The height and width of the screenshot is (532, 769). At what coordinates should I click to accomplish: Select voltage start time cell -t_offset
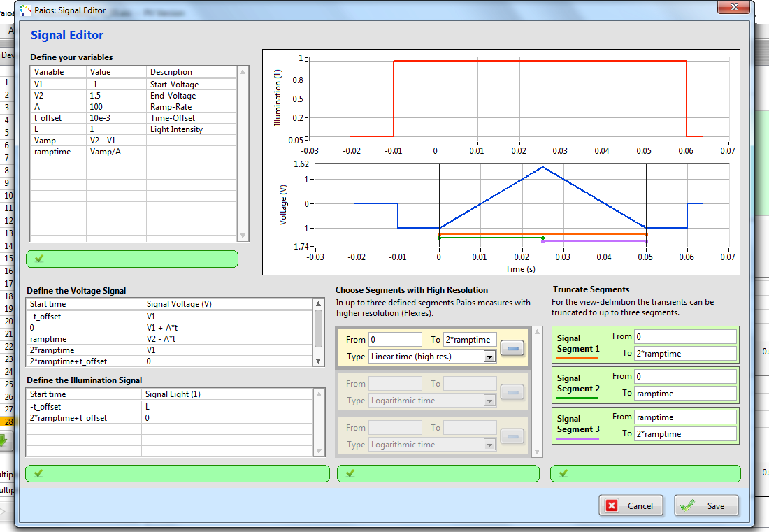[85, 316]
